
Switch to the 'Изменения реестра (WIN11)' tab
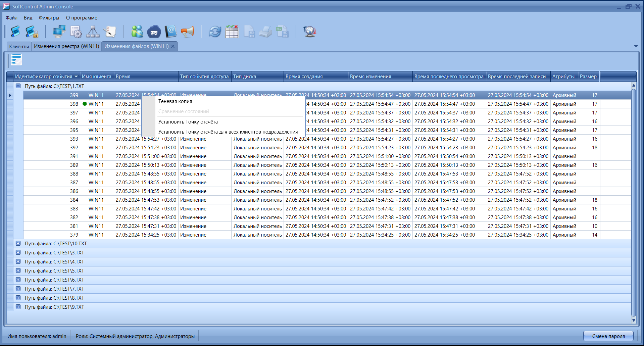click(66, 46)
